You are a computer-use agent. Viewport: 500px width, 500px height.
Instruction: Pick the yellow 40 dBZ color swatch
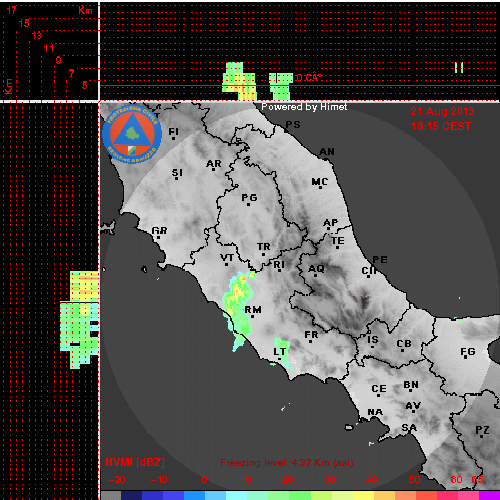point(363,495)
